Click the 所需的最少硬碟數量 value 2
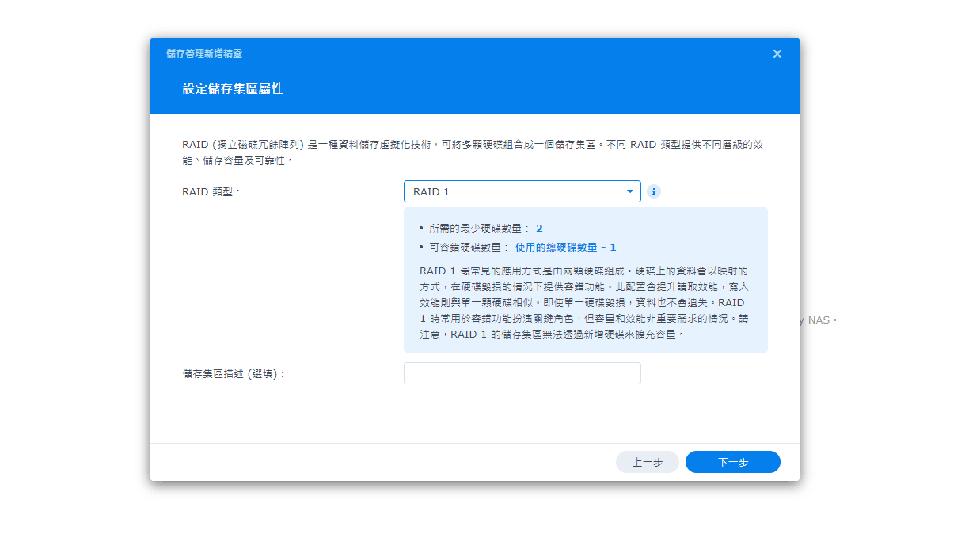 [539, 228]
